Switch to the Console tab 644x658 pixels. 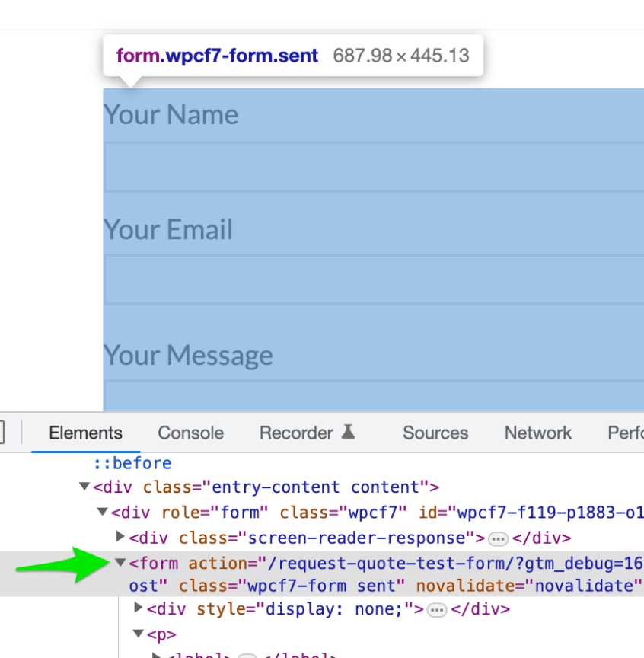click(190, 433)
